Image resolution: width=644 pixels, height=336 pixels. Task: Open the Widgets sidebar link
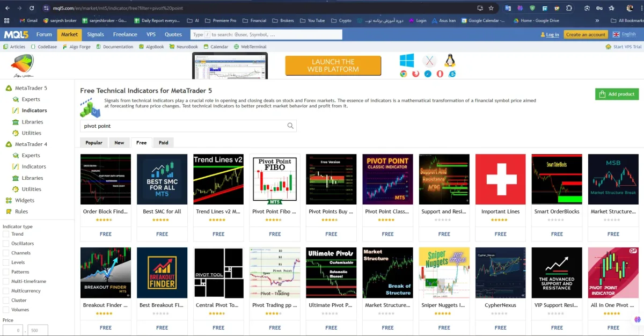(x=20, y=200)
